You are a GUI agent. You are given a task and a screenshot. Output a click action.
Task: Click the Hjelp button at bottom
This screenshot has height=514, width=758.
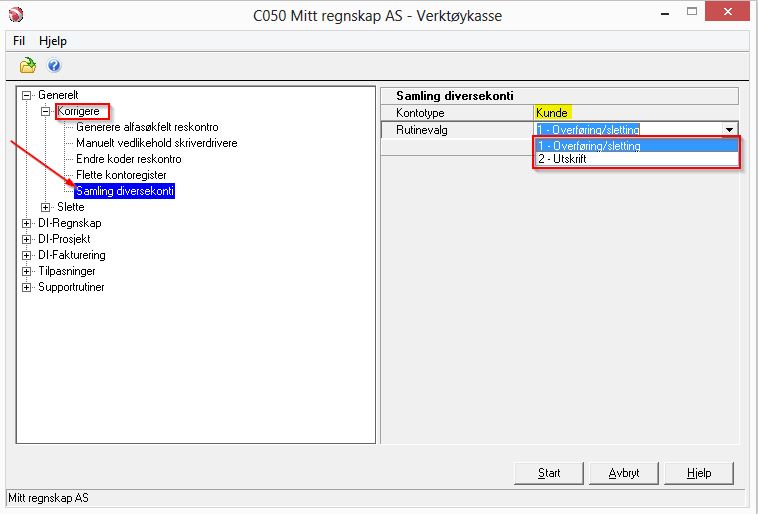[699, 473]
